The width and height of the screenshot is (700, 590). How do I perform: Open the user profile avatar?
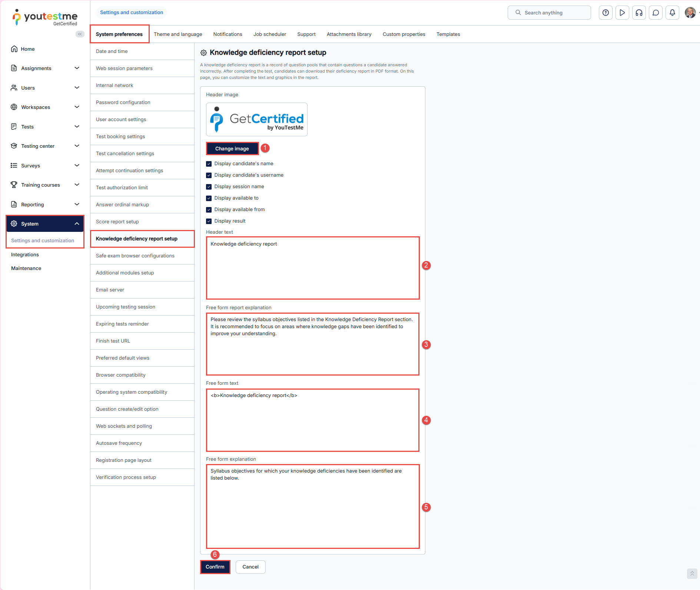690,13
